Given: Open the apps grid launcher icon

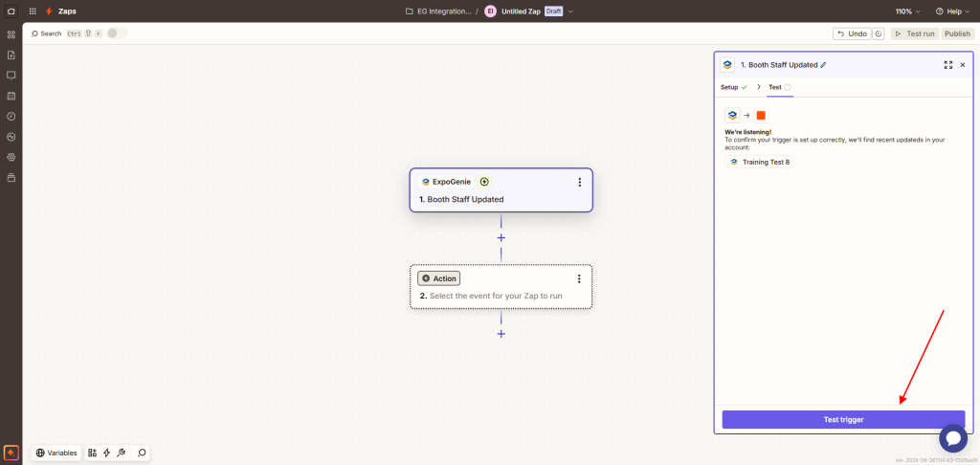Looking at the screenshot, I should click(33, 11).
